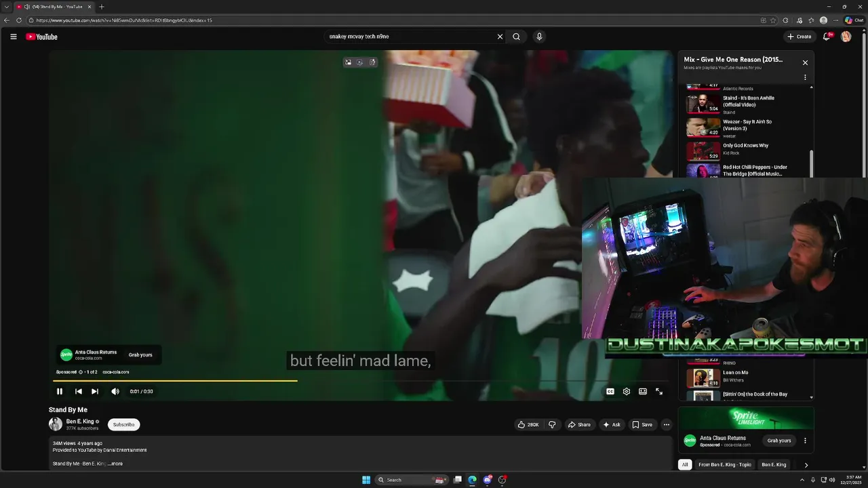The height and width of the screenshot is (488, 868).
Task: Add this page to favorites with the star
Action: click(x=773, y=20)
